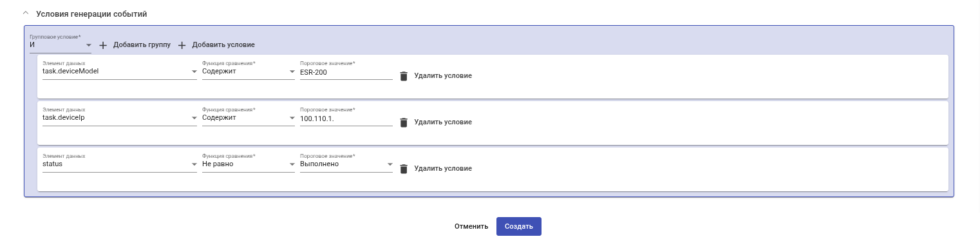Click Удалить условие text for status row
This screenshot has width=980, height=239.
tap(443, 169)
